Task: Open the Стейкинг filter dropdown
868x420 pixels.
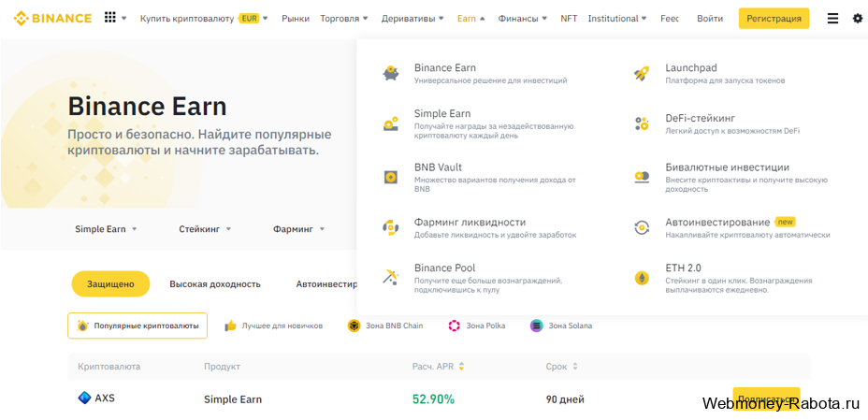Action: [205, 229]
